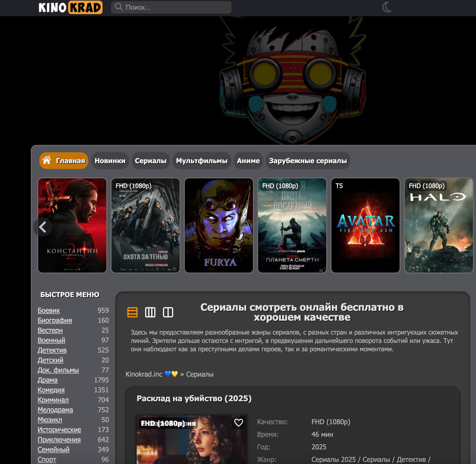Click the 46 мин duration value
476x464 pixels.
coord(322,434)
